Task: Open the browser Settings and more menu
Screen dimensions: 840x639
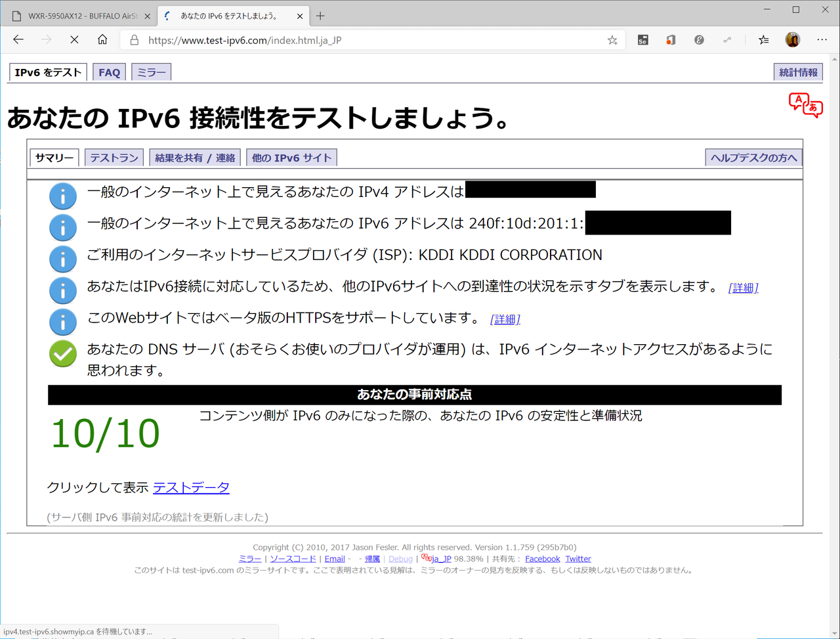Action: pyautogui.click(x=822, y=40)
